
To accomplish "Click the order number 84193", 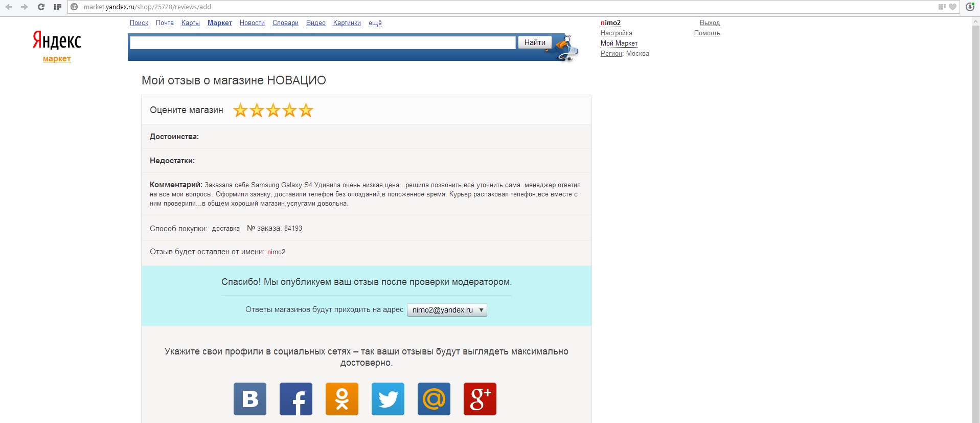I will (293, 229).
